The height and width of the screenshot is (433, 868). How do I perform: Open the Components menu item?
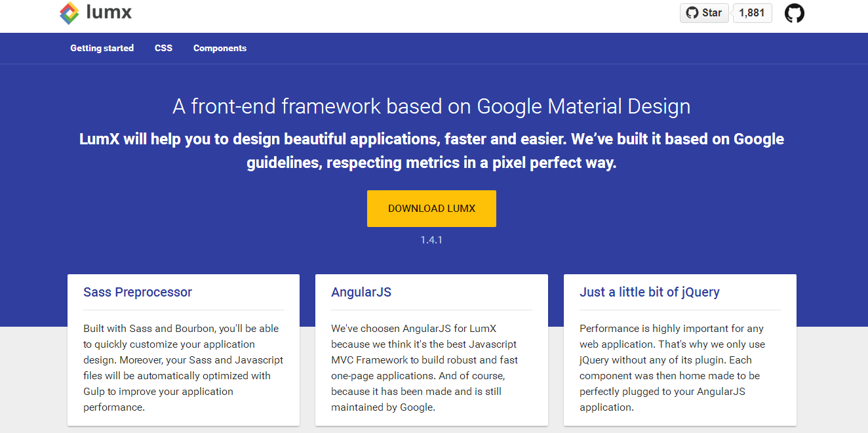[x=220, y=48]
